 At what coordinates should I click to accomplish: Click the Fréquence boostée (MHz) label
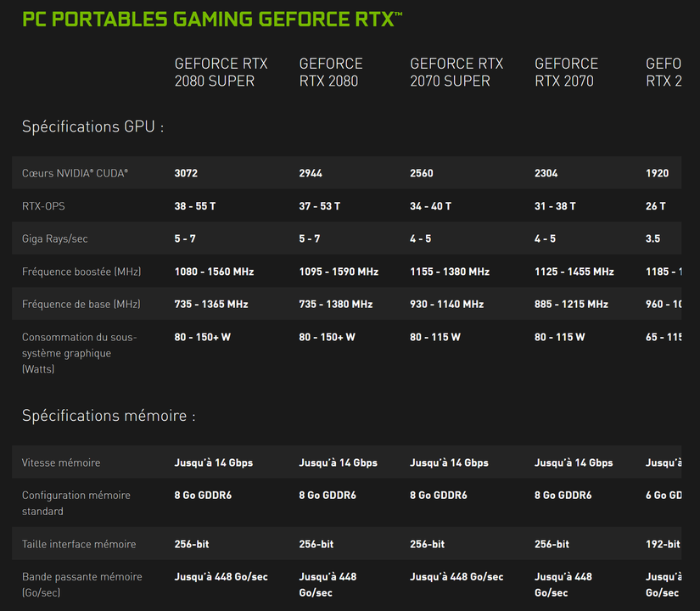pos(81,272)
